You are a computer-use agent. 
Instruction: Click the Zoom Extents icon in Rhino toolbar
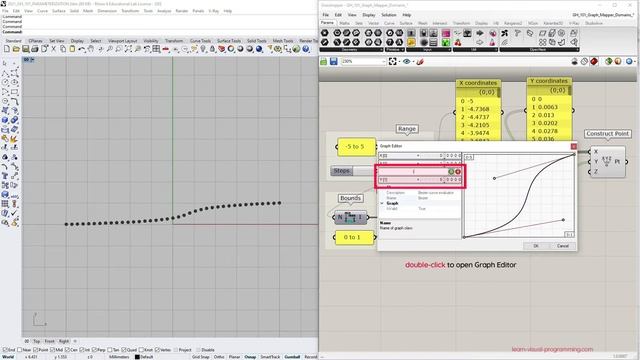tap(128, 49)
